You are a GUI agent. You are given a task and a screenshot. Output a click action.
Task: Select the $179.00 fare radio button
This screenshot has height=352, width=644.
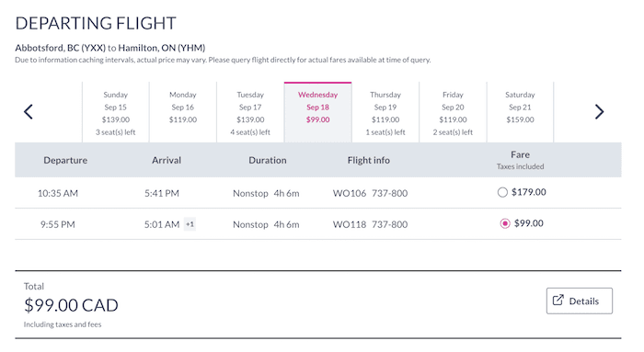click(x=502, y=192)
